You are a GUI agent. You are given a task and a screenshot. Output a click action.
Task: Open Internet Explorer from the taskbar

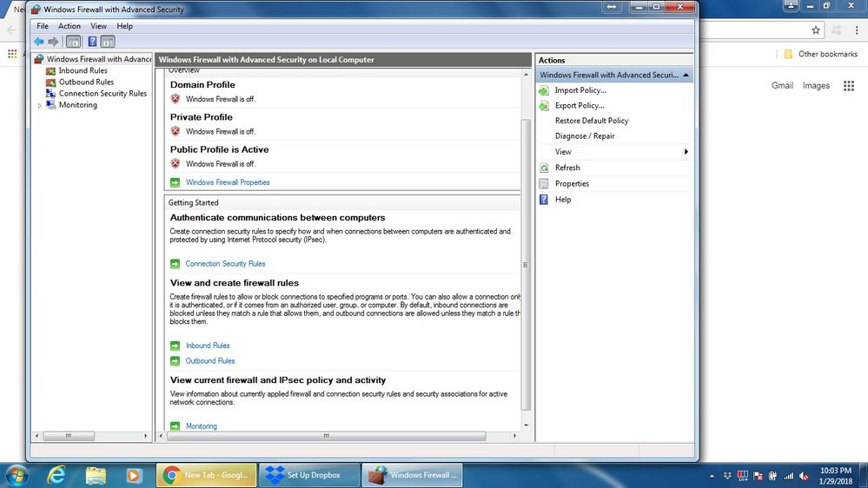tap(57, 475)
